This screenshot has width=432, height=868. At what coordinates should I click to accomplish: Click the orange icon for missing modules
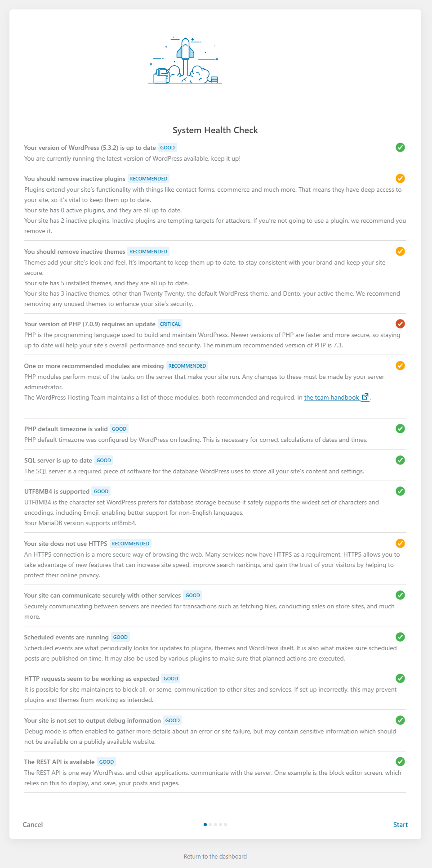pyautogui.click(x=400, y=365)
